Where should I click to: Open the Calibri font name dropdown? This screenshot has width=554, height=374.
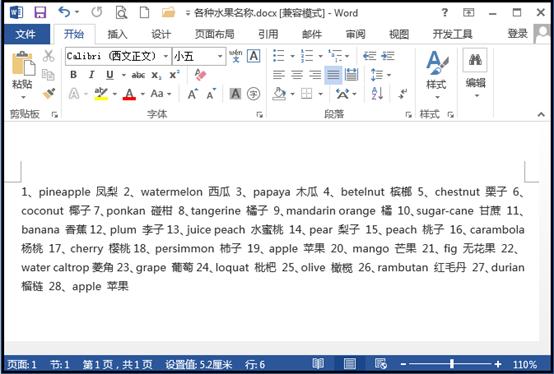(165, 56)
